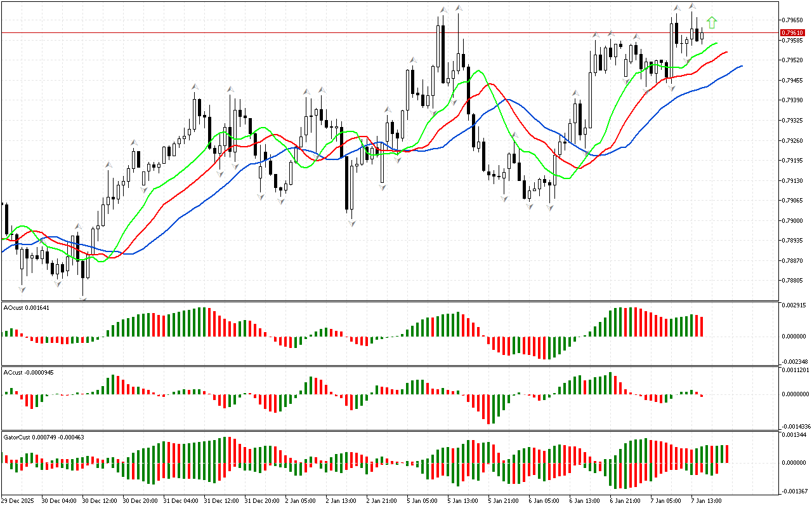Click the up fractal above the highest 7 Jan candle

[692, 6]
